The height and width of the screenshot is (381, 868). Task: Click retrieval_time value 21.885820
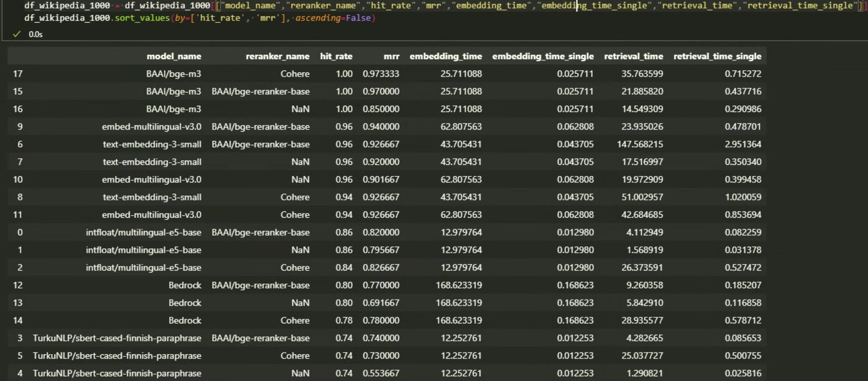coord(642,91)
